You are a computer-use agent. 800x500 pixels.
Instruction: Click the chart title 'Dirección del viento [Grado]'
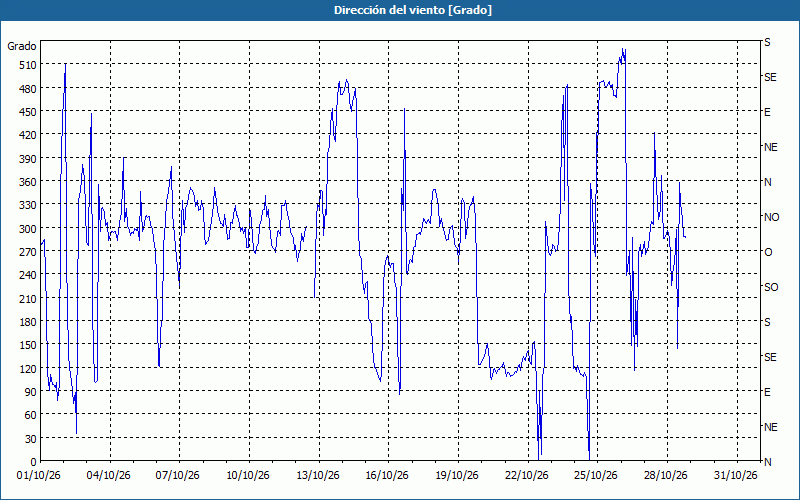[x=413, y=10]
